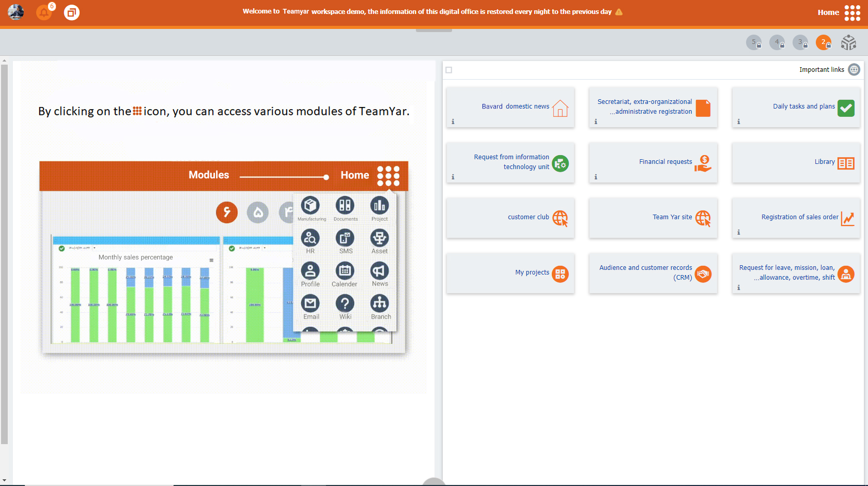
Task: Show info for Daily tasks and plans card
Action: point(739,121)
